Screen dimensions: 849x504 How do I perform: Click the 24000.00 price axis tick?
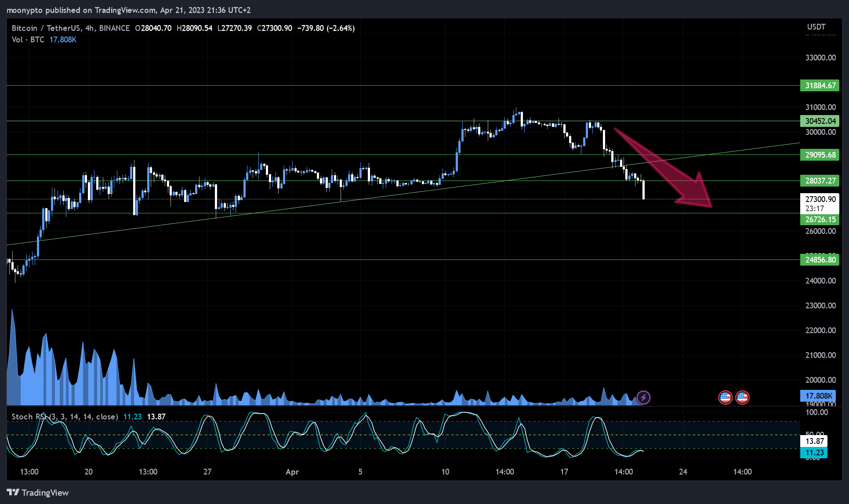[820, 281]
